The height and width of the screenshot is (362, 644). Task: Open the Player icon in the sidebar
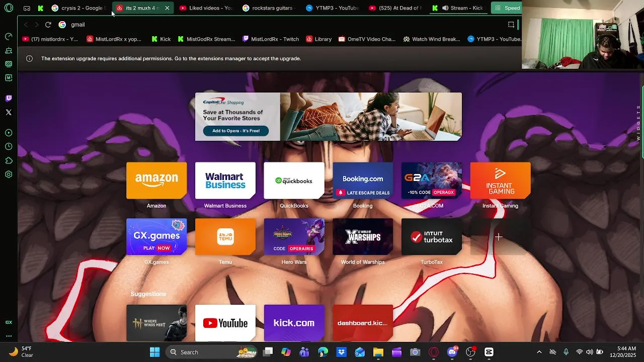(9, 133)
